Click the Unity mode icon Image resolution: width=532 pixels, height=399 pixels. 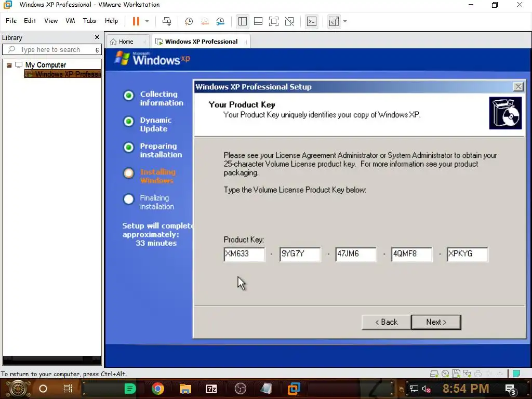coord(289,21)
